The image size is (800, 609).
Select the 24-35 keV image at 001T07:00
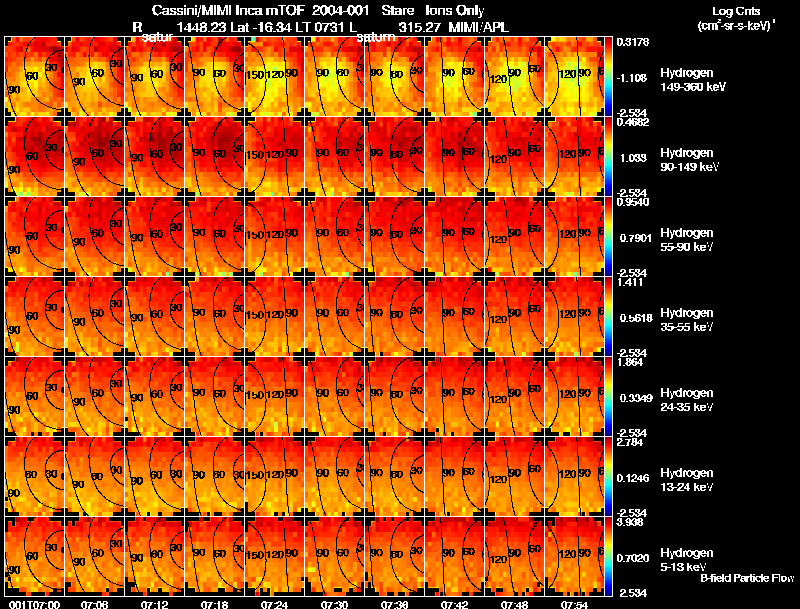coord(35,397)
